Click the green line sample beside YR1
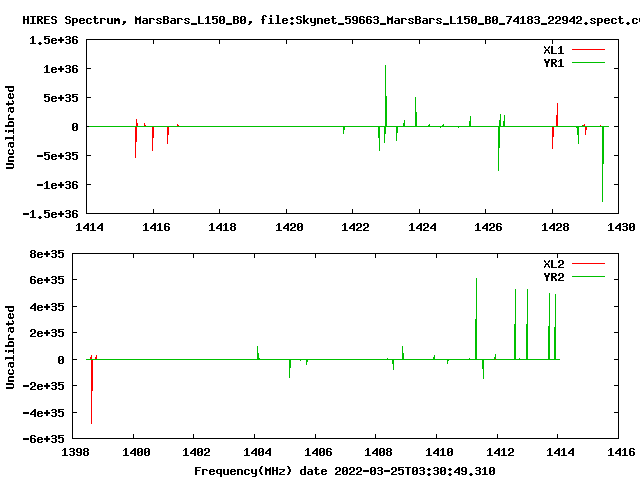The height and width of the screenshot is (480, 640). point(588,63)
